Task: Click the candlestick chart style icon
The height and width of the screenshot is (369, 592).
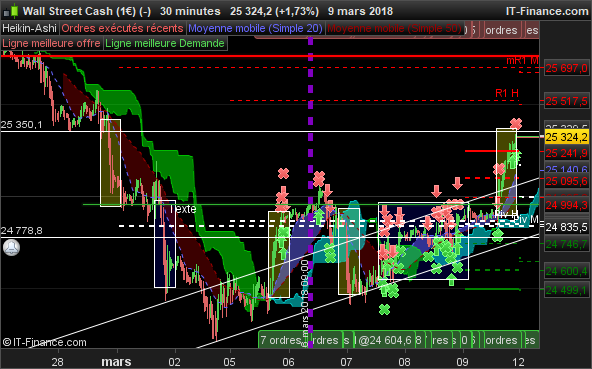Action: pyautogui.click(x=11, y=11)
